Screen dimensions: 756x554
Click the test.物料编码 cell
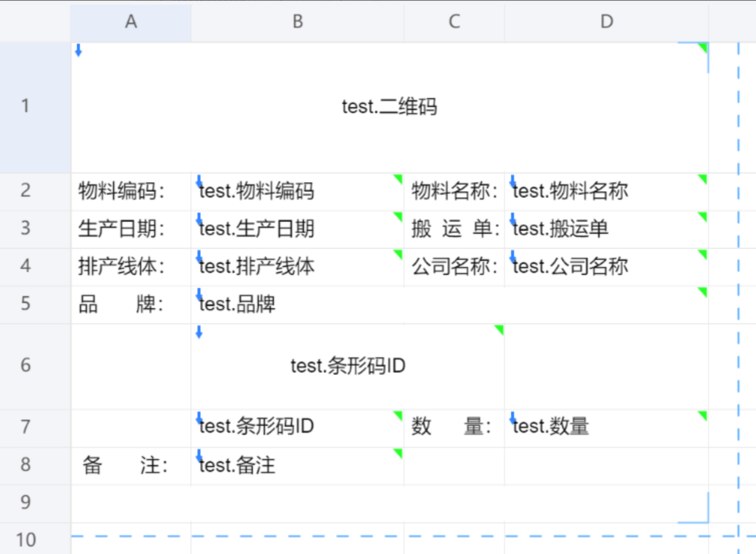(x=297, y=192)
